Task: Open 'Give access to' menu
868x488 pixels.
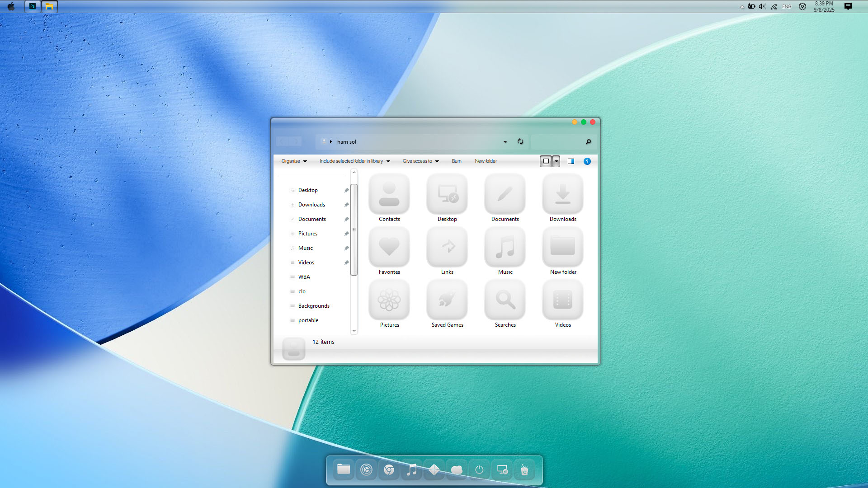Action: point(420,161)
